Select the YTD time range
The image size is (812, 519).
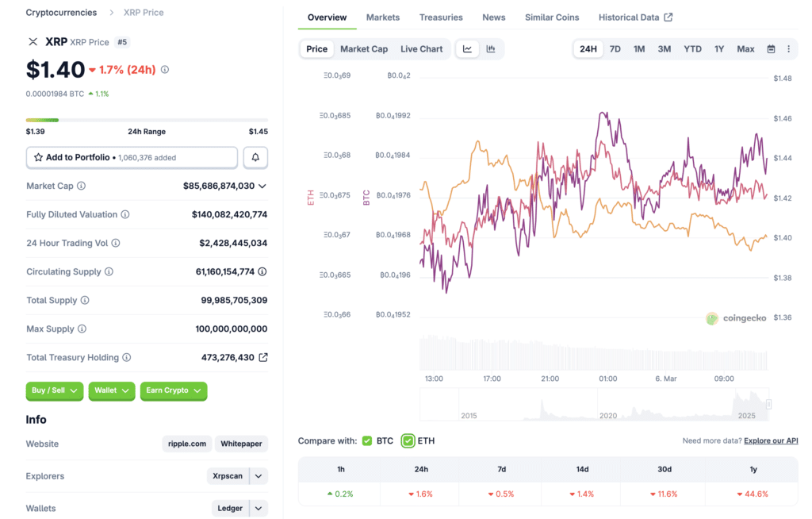point(692,48)
